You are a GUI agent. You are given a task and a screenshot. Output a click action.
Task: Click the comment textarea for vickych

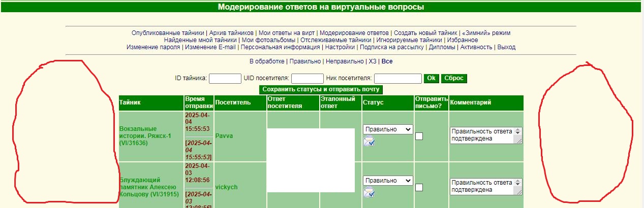pos(482,186)
